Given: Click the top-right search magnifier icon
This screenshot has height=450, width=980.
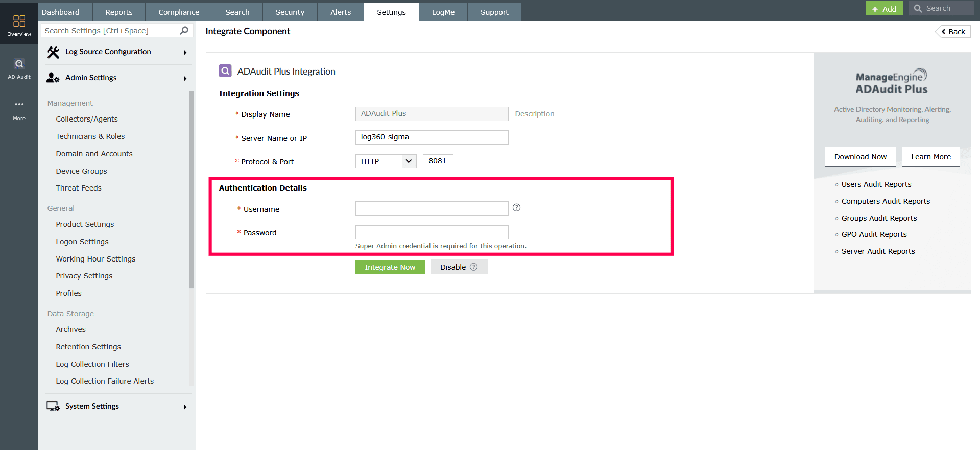Looking at the screenshot, I should [x=918, y=8].
